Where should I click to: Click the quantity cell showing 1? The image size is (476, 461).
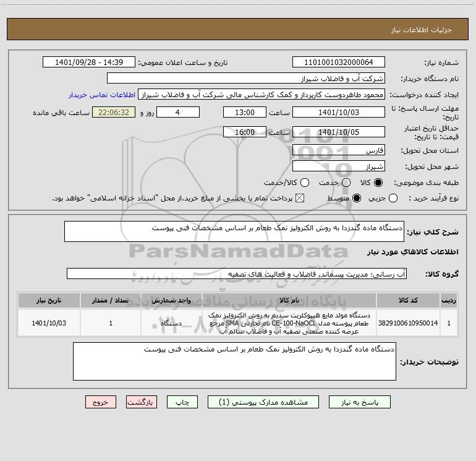pyautogui.click(x=111, y=323)
